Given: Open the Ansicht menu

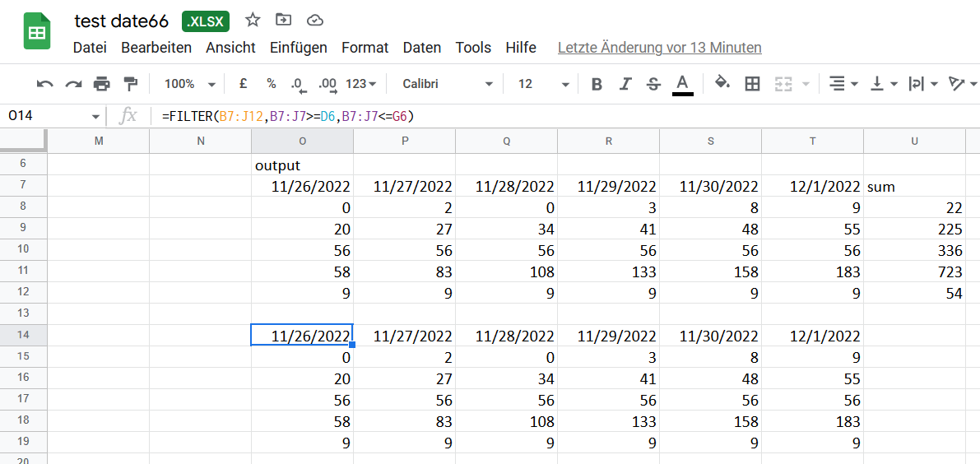Looking at the screenshot, I should click(x=230, y=48).
